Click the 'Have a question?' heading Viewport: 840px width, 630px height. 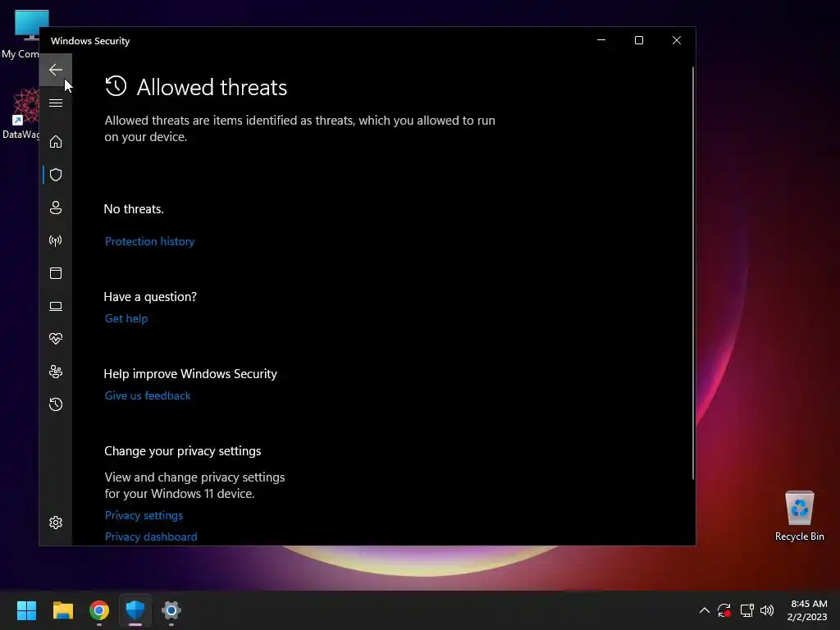coord(150,297)
